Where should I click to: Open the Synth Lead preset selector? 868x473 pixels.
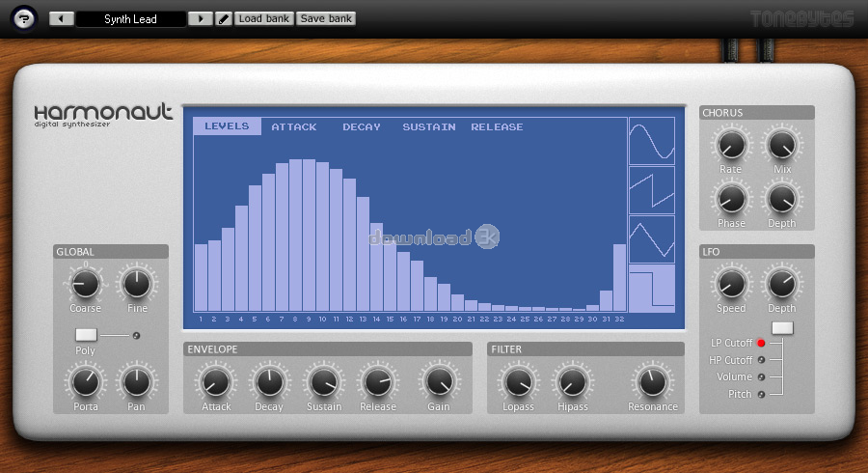(130, 18)
